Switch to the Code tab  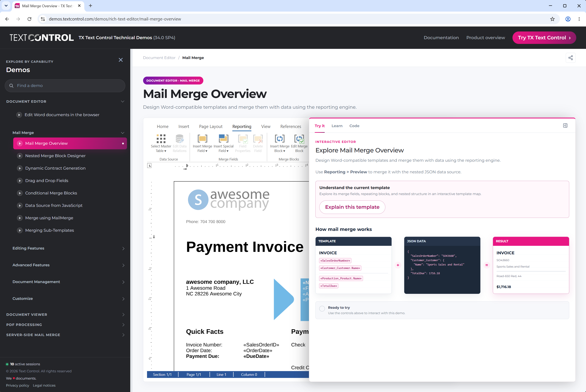(354, 126)
